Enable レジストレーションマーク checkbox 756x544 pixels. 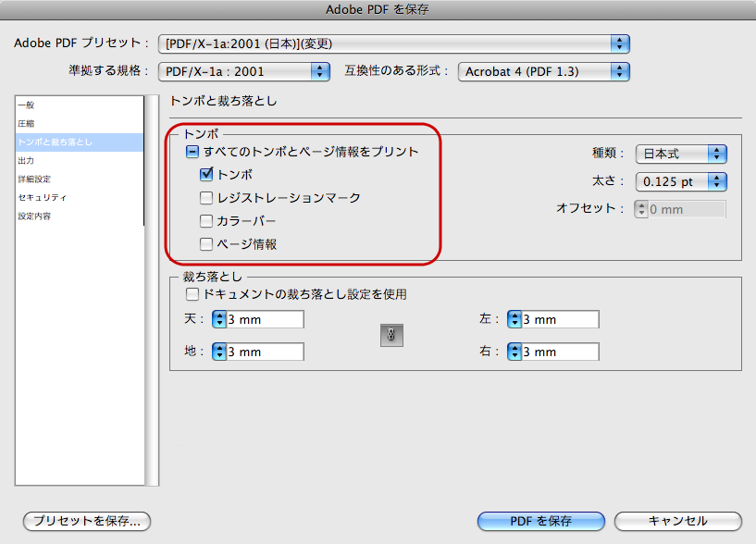point(206,198)
